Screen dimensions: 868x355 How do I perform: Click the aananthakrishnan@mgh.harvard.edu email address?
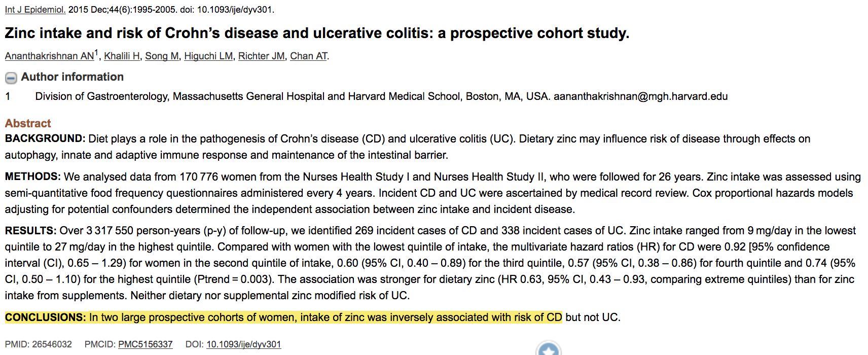pos(640,96)
